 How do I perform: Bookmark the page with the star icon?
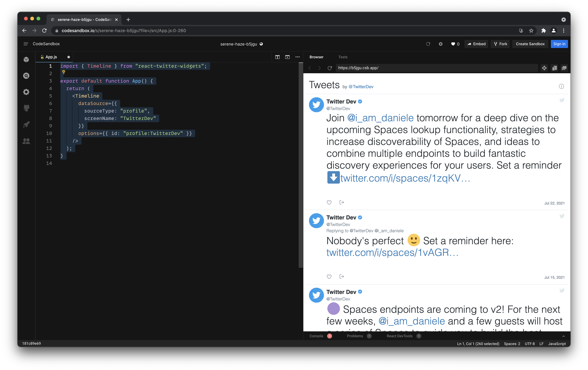tap(531, 31)
